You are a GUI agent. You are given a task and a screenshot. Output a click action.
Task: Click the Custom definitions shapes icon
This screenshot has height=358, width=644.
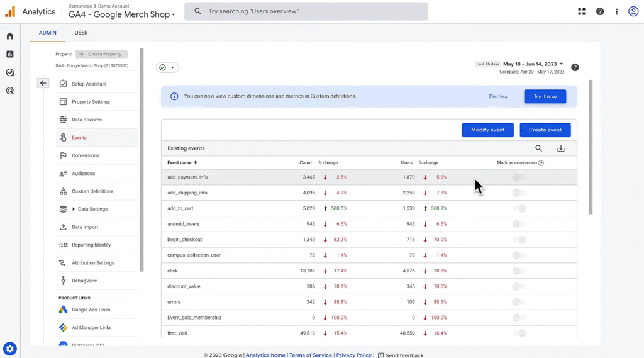tap(63, 191)
